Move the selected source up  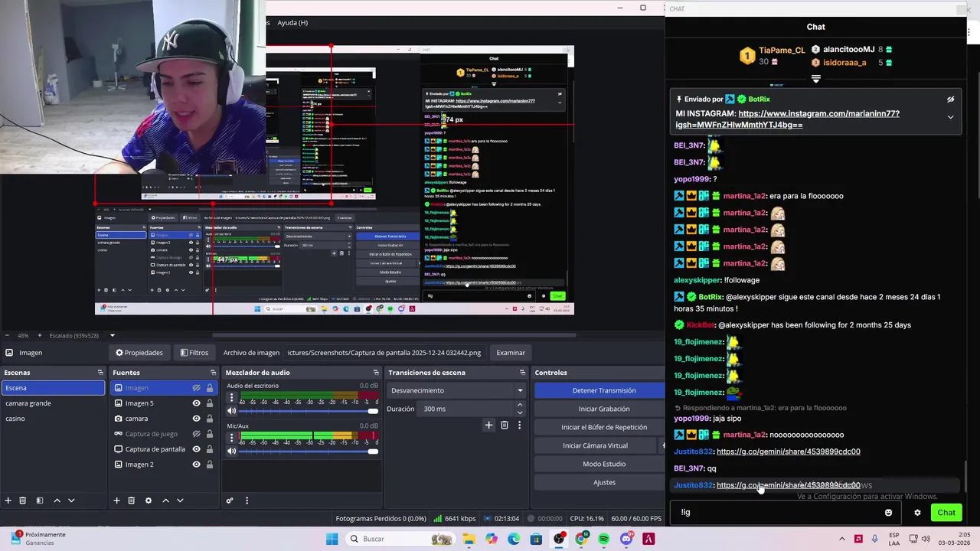[x=165, y=500]
